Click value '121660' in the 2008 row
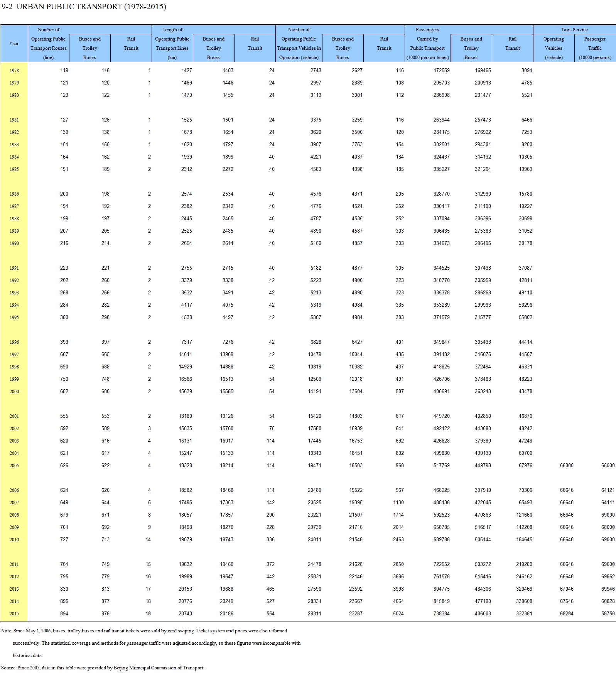 524,515
